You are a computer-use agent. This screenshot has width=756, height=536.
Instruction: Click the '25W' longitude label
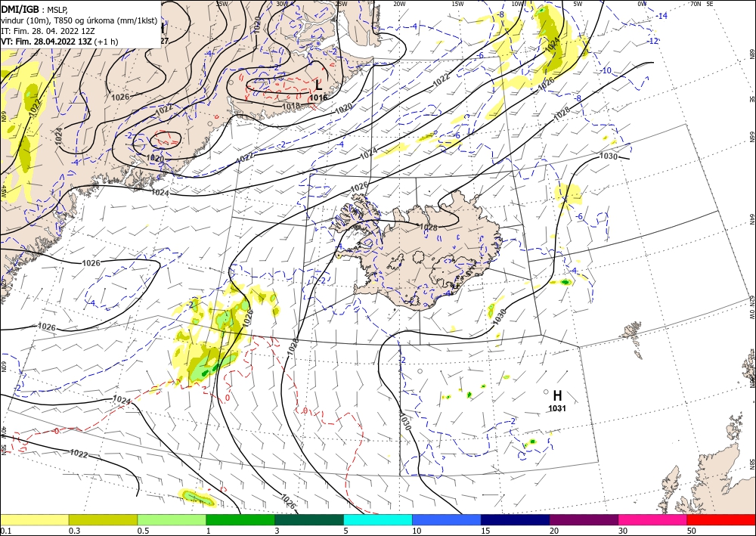coord(341,4)
